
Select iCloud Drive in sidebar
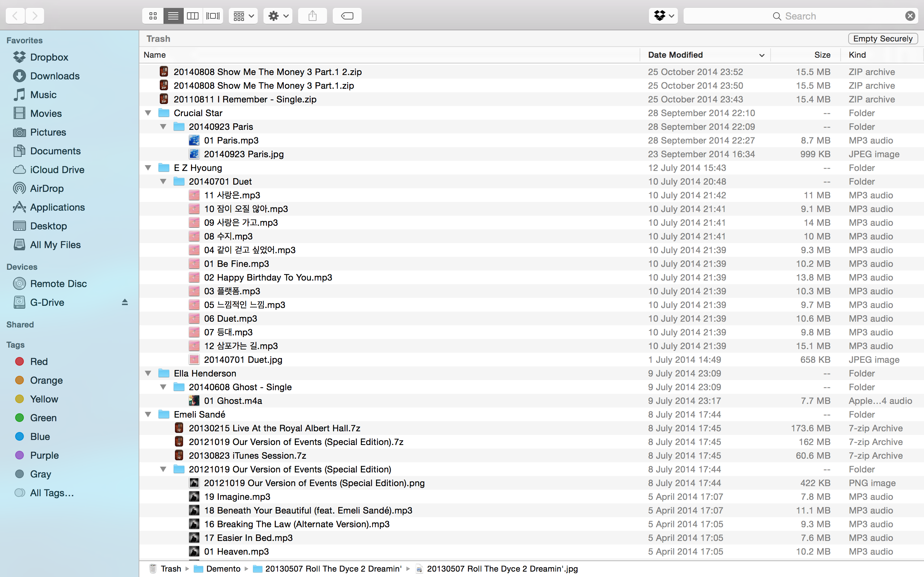pyautogui.click(x=57, y=170)
